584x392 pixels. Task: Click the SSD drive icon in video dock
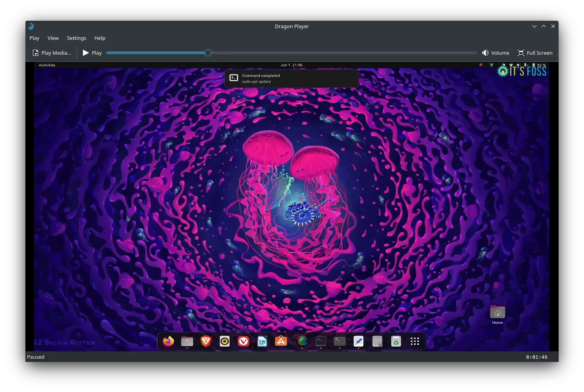pyautogui.click(x=377, y=341)
